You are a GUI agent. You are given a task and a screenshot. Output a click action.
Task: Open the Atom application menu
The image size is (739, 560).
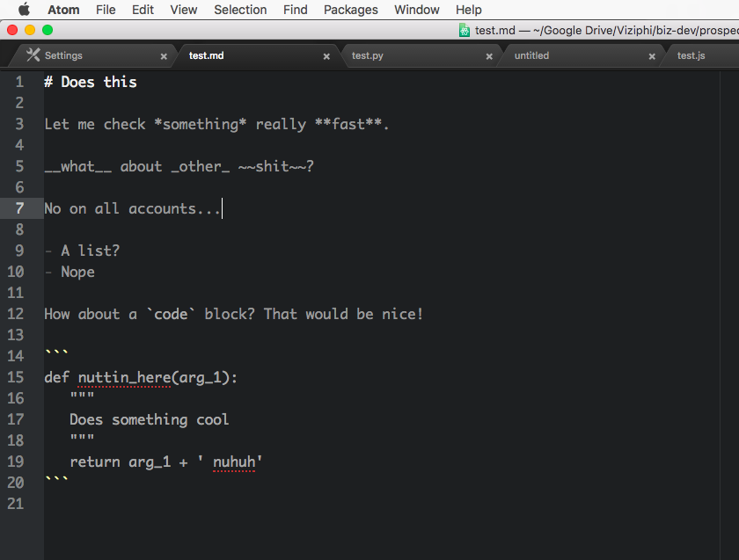63,10
